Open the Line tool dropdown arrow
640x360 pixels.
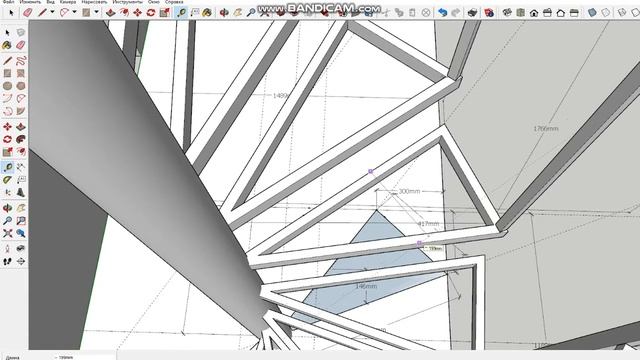(52, 12)
